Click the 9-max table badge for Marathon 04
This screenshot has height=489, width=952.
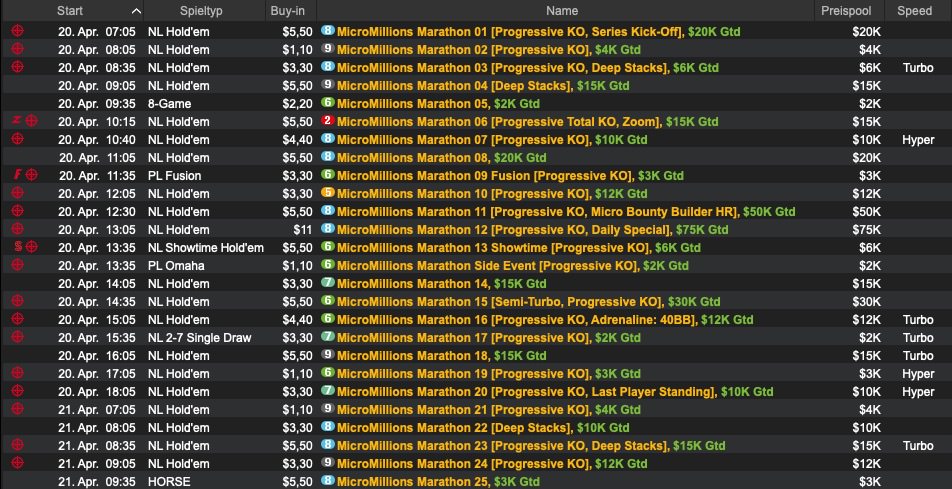click(x=328, y=85)
